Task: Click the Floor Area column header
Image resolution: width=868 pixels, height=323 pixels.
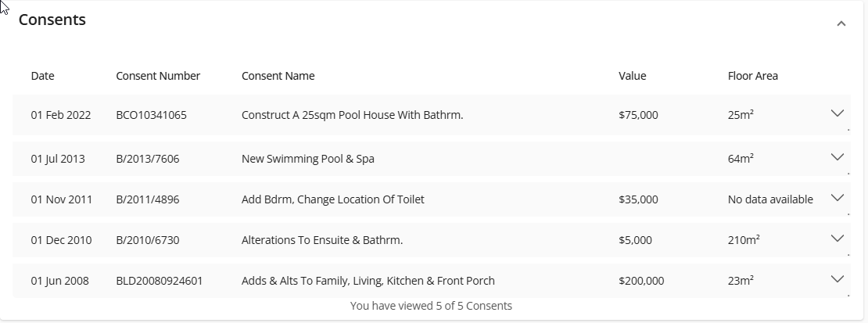Action: pos(753,76)
